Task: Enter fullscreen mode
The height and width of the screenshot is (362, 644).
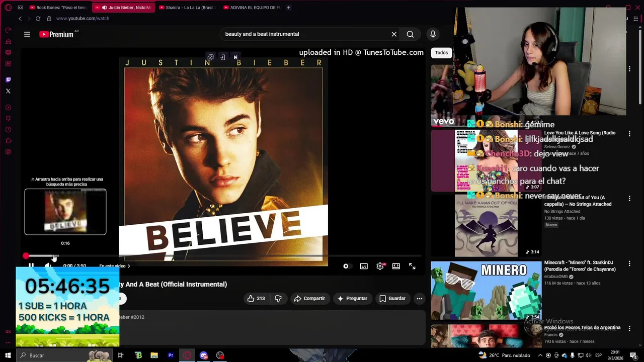Action: coord(412,266)
